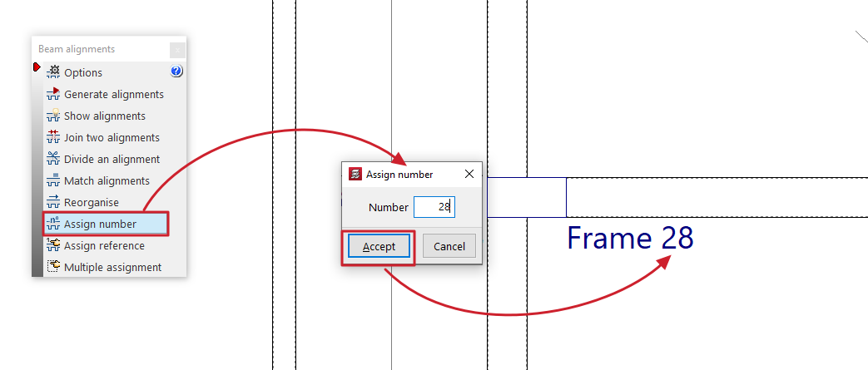Click the Reorganise icon

pos(53,202)
